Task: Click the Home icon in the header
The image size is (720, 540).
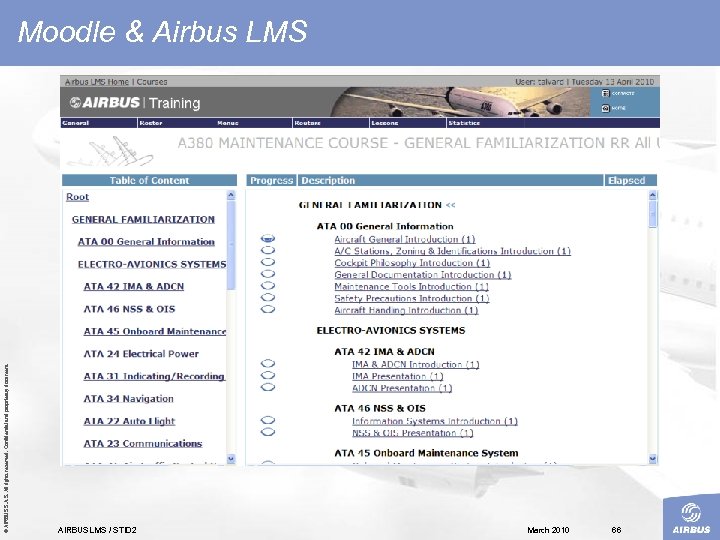Action: [x=605, y=108]
